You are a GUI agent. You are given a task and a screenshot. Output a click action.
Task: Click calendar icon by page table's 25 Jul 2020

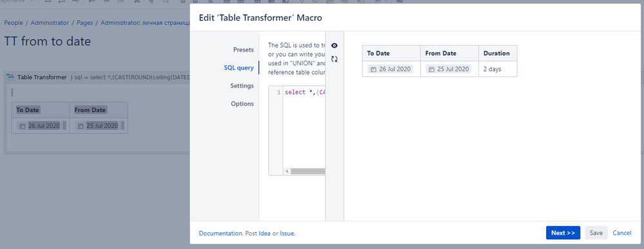pyautogui.click(x=81, y=126)
